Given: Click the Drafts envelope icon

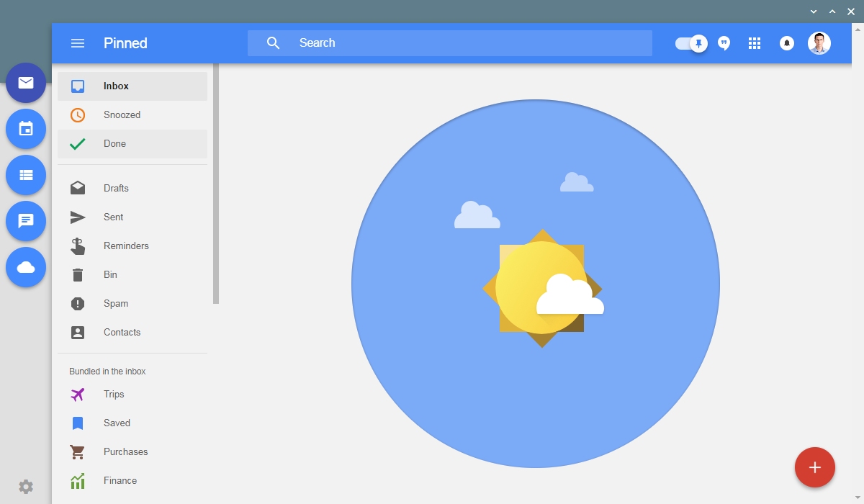Looking at the screenshot, I should (78, 188).
